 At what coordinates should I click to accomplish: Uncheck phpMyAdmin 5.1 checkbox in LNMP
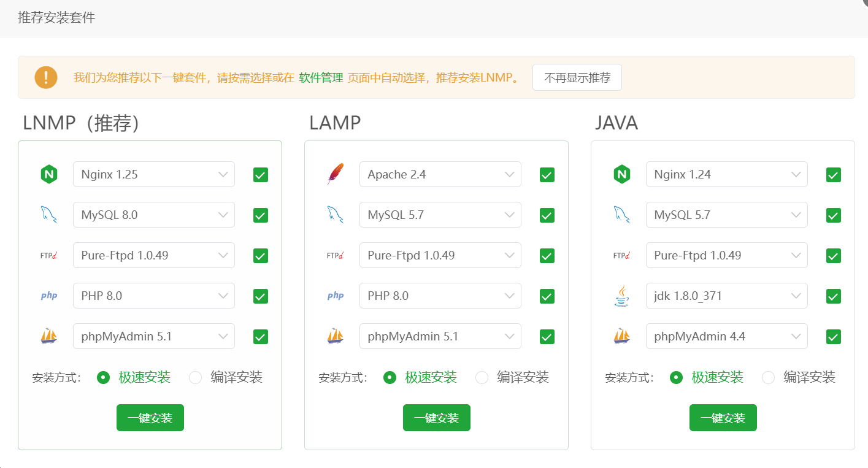tap(261, 337)
